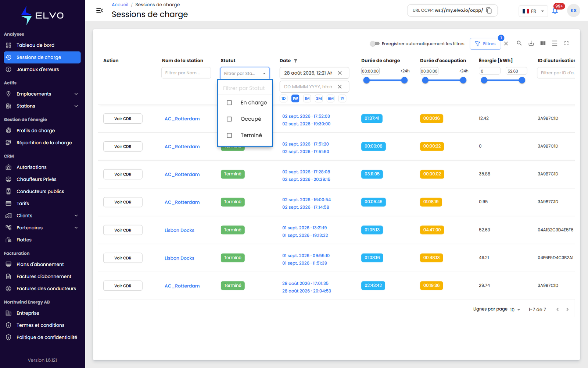The width and height of the screenshot is (588, 368).
Task: Go to the previous page of results
Action: (557, 309)
